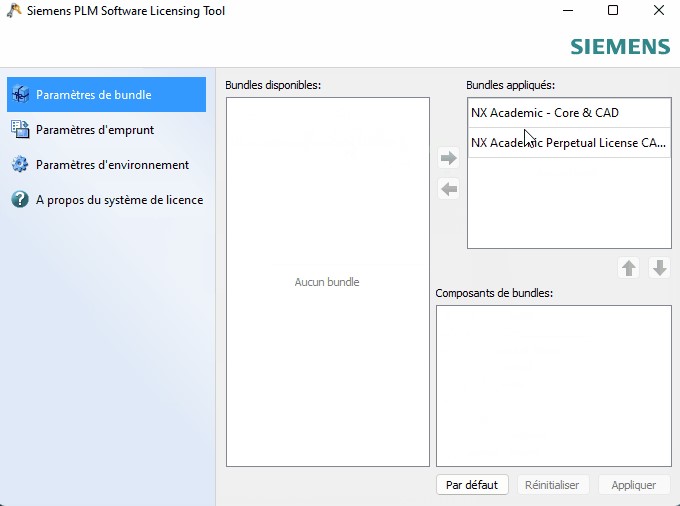
Task: Click left arrow to remove a bundle
Action: [x=448, y=189]
